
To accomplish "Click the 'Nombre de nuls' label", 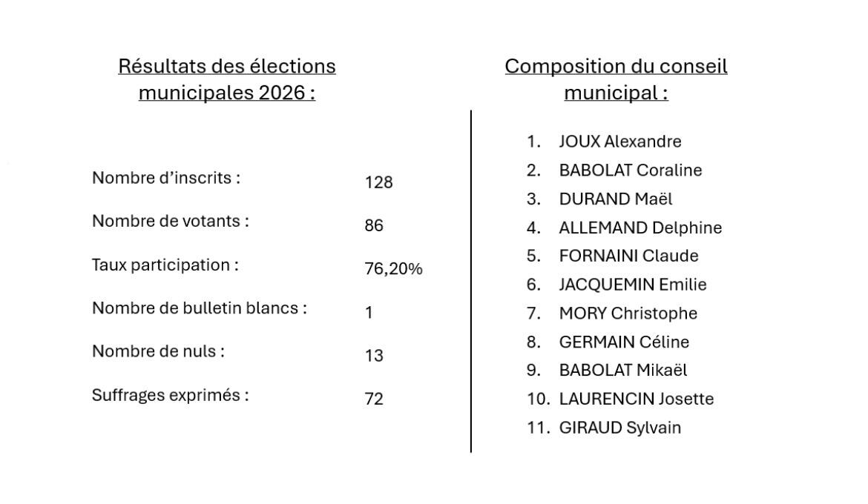I will (158, 351).
